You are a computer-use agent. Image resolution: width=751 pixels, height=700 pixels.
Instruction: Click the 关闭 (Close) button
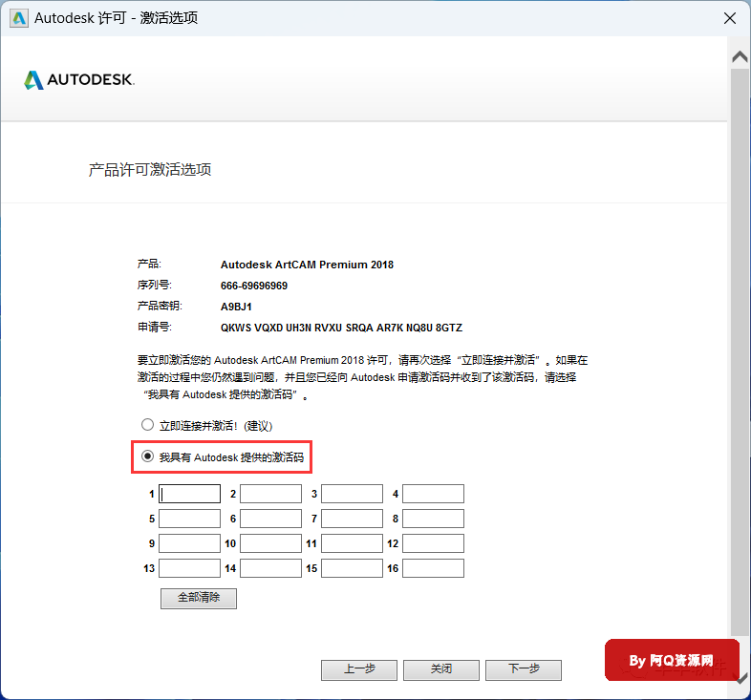click(441, 669)
